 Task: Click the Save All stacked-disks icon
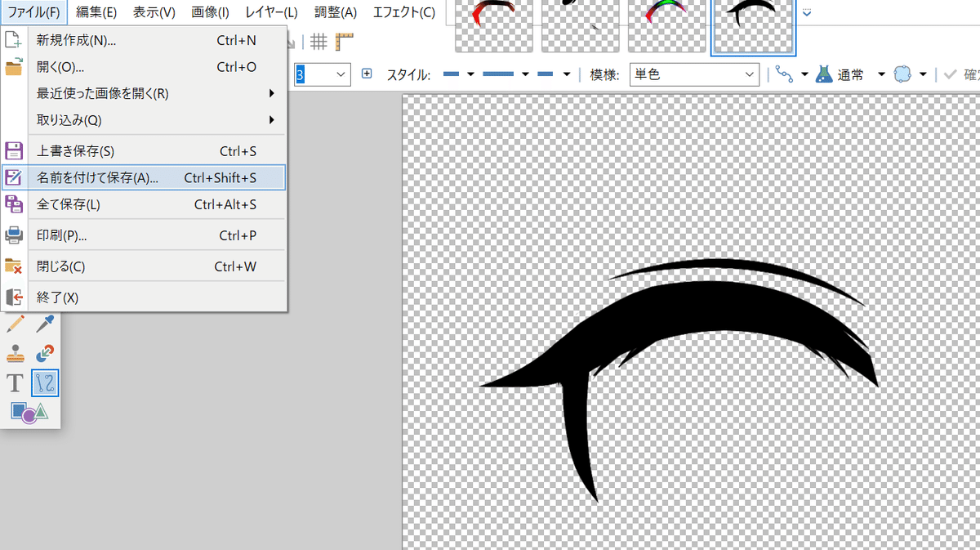point(14,204)
